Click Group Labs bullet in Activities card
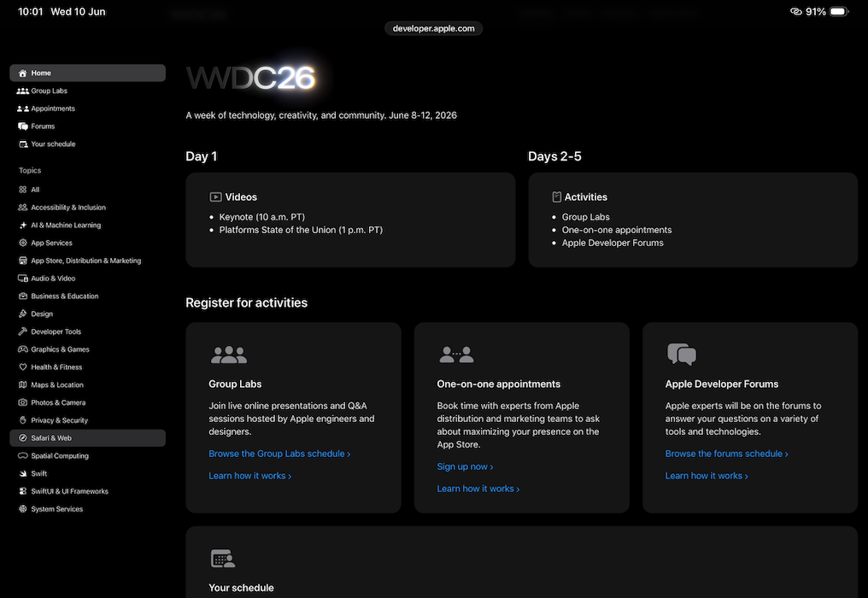868x598 pixels. click(x=586, y=217)
